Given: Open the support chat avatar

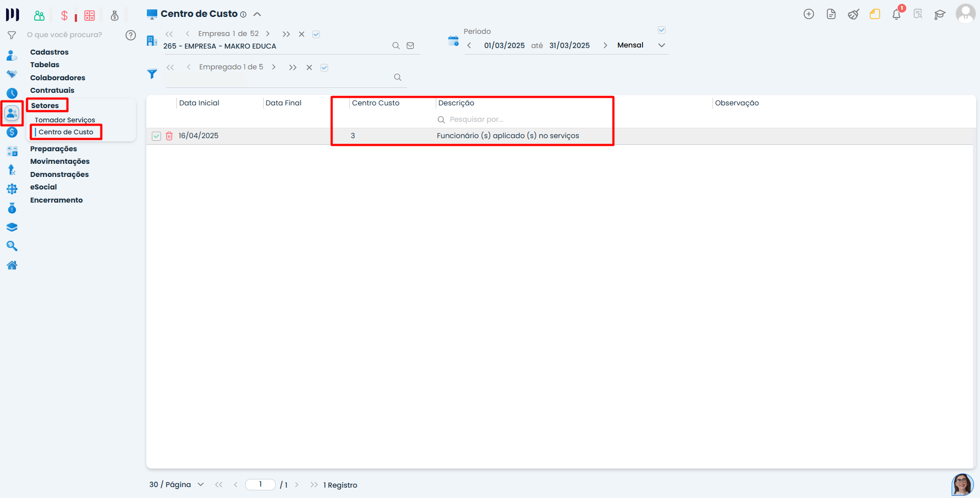Looking at the screenshot, I should point(963,484).
